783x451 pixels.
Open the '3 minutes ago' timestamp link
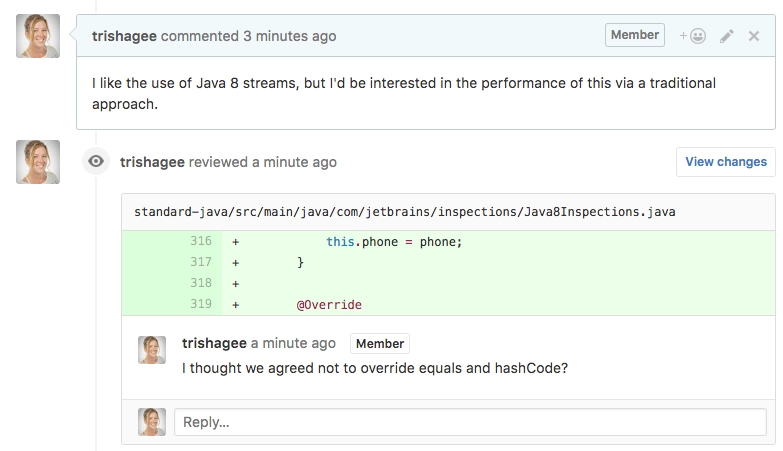(x=290, y=36)
